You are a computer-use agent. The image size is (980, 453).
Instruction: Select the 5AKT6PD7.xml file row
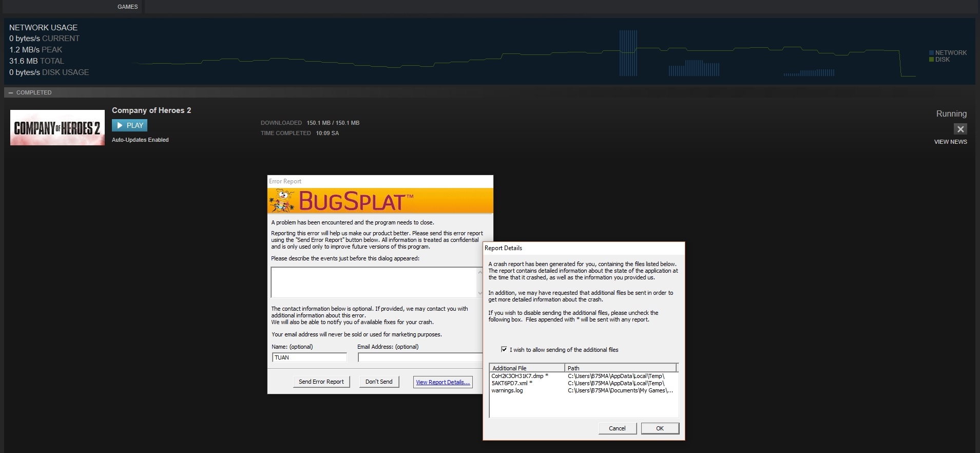584,383
